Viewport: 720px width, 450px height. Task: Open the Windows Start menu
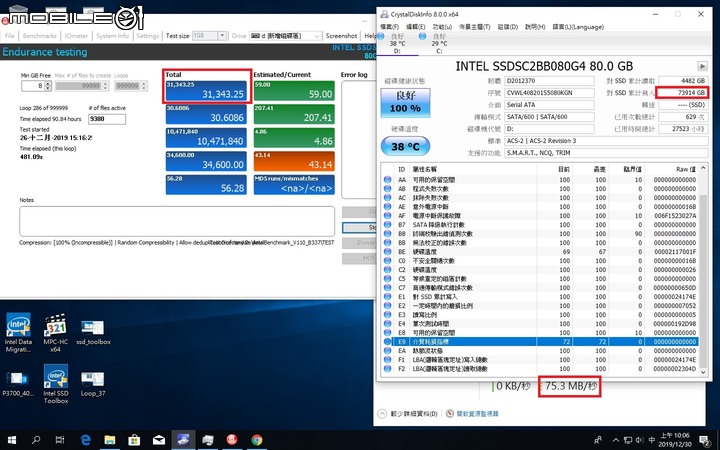(x=12, y=440)
